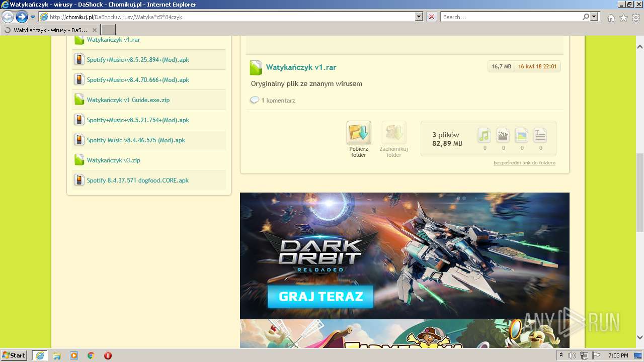644x362 pixels.
Task: Click the Stop loading X button
Action: [432, 17]
